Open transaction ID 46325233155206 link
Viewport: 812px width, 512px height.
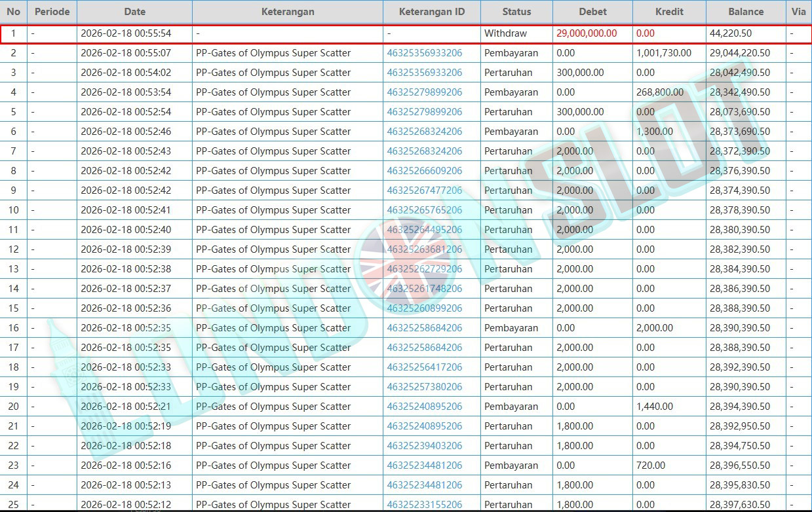[x=424, y=505]
